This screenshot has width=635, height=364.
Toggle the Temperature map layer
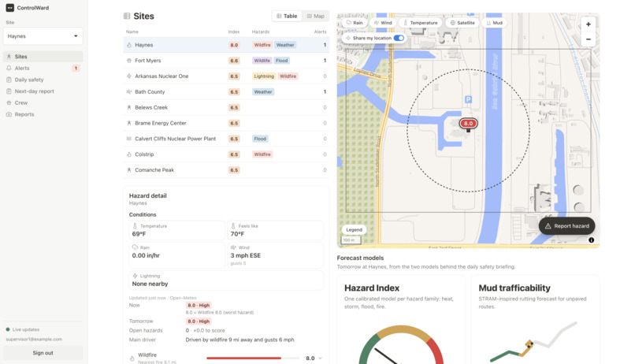(421, 23)
